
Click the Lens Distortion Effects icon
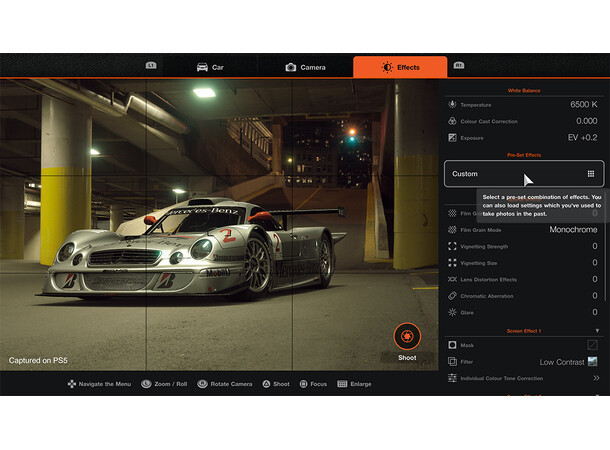pos(453,279)
